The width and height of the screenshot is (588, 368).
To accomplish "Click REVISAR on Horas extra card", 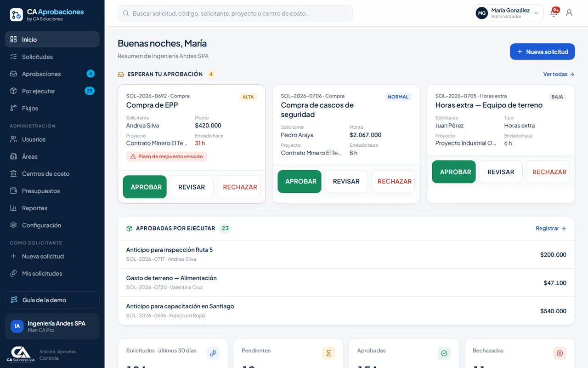I will point(501,172).
